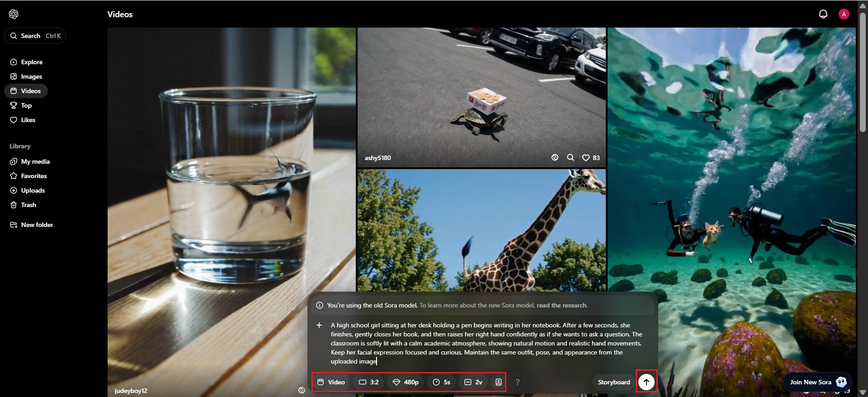The image size is (868, 397).
Task: Change the 480p resolution setting
Action: click(406, 382)
